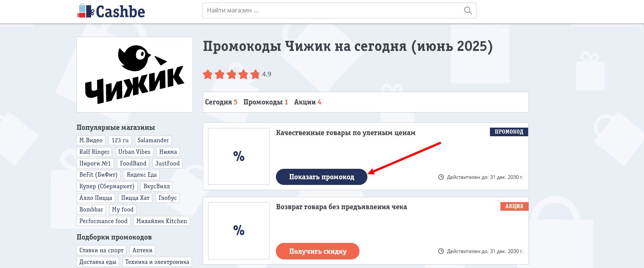The width and height of the screenshot is (644, 268).
Task: Open the Яндекс Еда store tag
Action: click(142, 175)
